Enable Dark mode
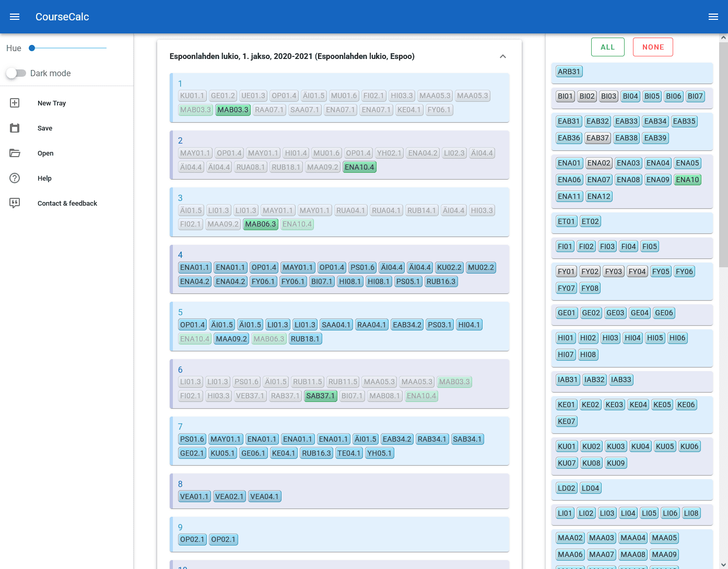 click(16, 73)
